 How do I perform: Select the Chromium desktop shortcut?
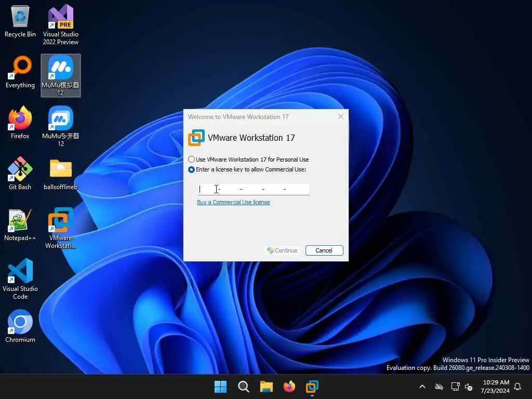(20, 326)
